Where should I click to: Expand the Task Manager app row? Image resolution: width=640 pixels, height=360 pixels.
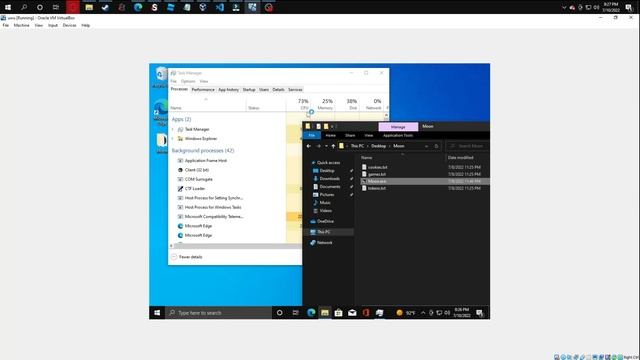coord(173,129)
